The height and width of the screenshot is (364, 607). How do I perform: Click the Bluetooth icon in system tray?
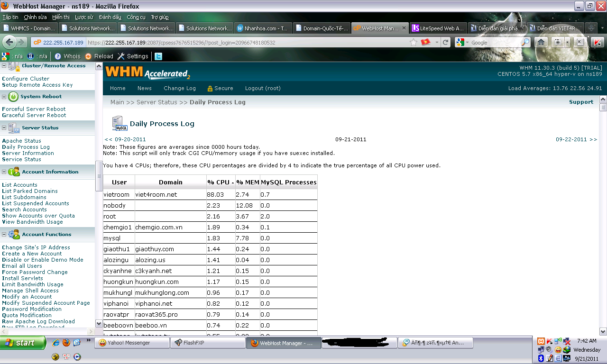click(x=541, y=358)
